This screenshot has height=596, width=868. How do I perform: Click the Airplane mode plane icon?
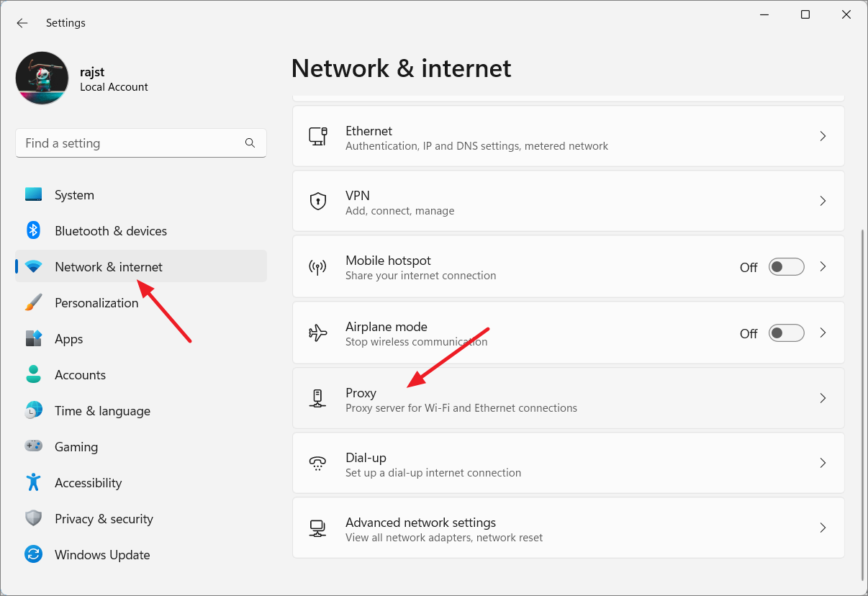(318, 333)
